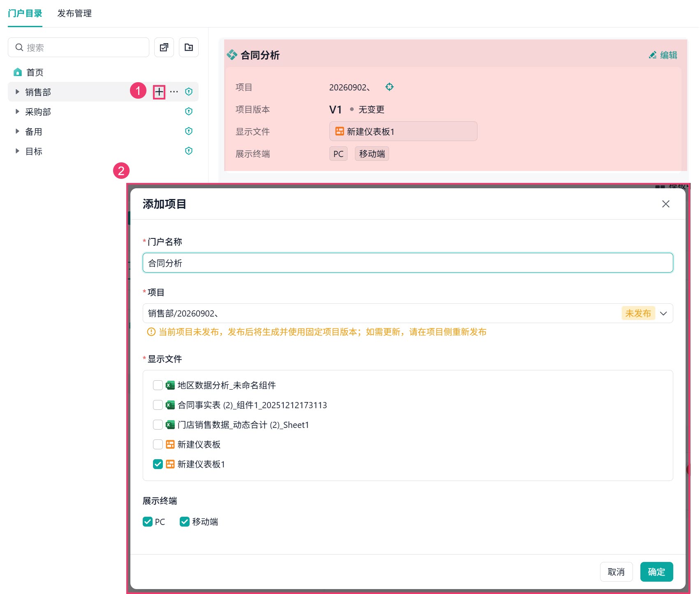The height and width of the screenshot is (594, 700).
Task: Check the 合同事实表 (2)_组件1 file
Action: pos(158,405)
